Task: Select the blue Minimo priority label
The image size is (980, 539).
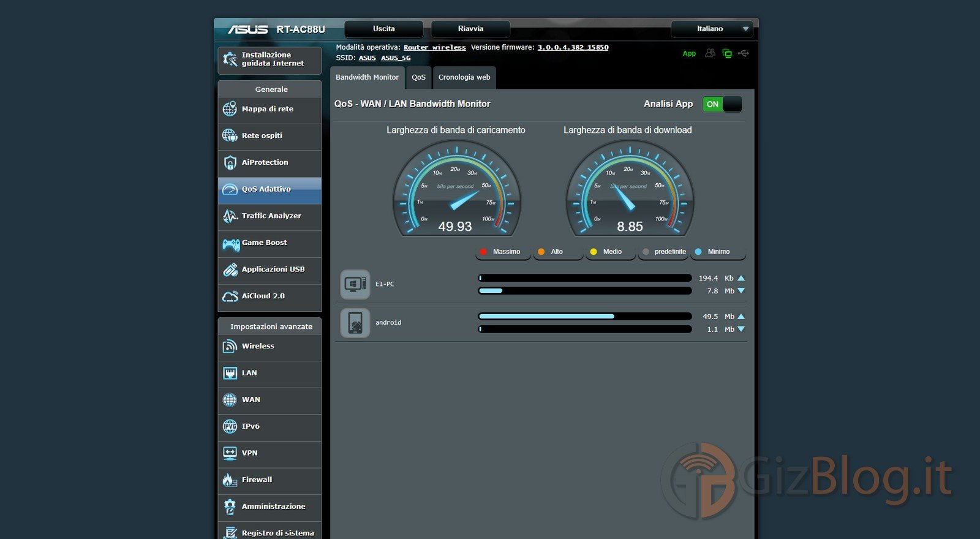Action: click(x=718, y=252)
